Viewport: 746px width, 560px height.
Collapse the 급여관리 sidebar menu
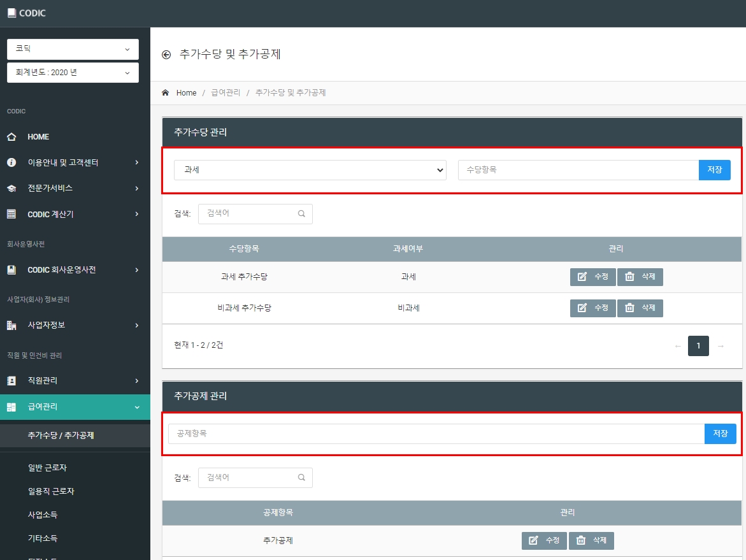(75, 407)
